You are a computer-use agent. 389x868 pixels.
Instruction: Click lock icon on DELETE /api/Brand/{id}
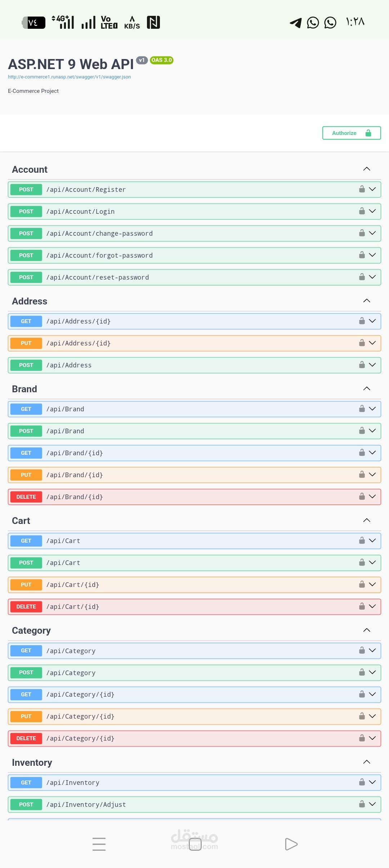(x=362, y=496)
